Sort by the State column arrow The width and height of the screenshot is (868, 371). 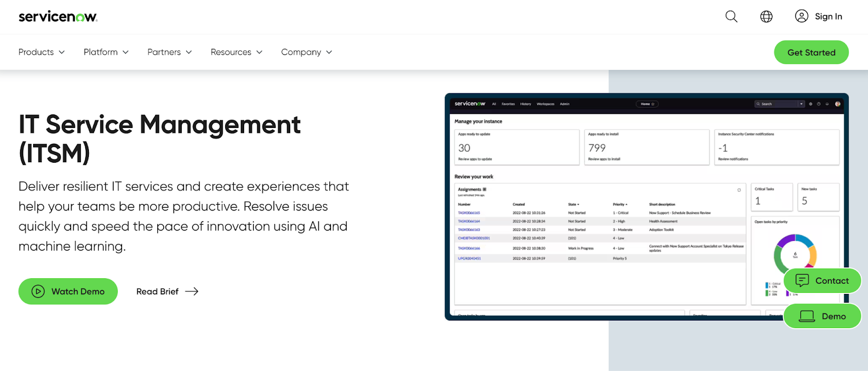point(578,204)
